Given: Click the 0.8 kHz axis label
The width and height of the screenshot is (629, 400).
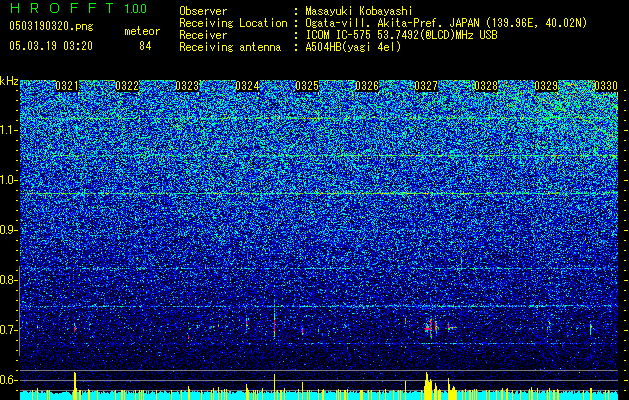Looking at the screenshot, I should 8,280.
